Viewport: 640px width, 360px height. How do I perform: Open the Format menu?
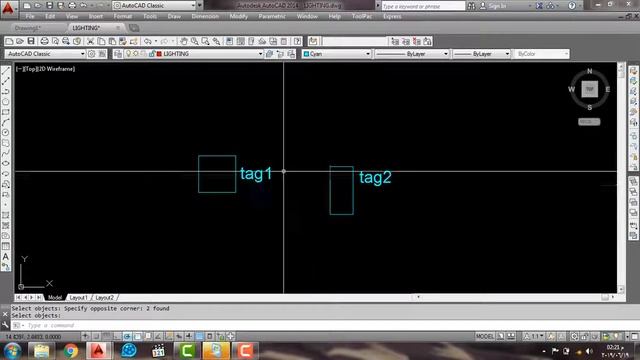[x=122, y=16]
